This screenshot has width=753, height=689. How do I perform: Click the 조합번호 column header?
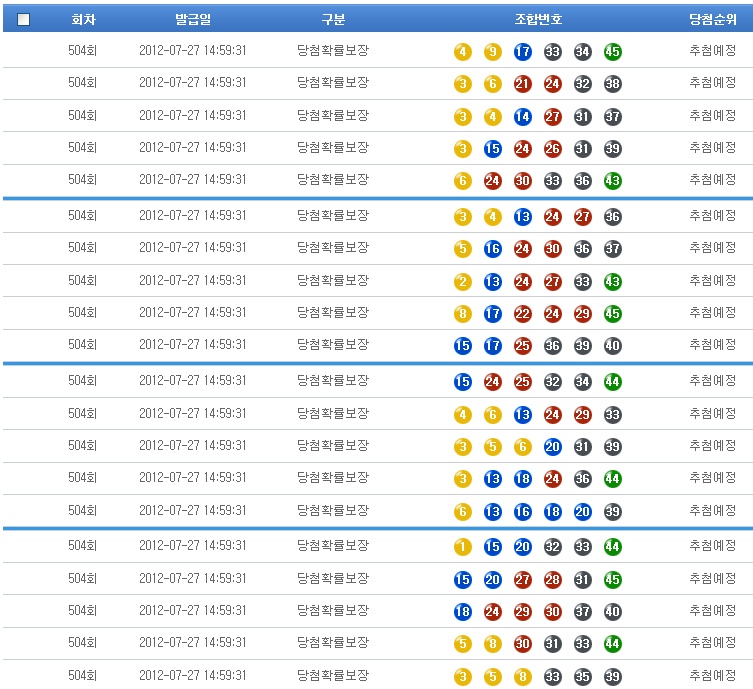coord(538,19)
